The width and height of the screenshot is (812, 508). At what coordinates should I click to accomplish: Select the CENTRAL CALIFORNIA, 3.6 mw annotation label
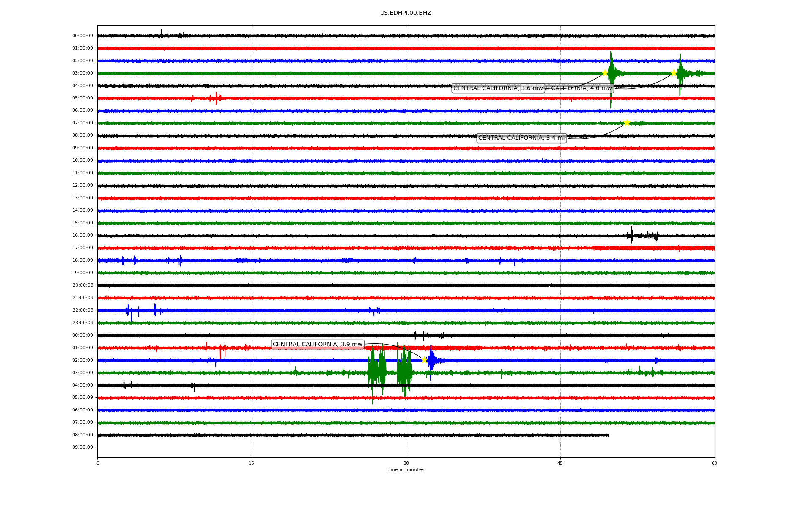486,88
